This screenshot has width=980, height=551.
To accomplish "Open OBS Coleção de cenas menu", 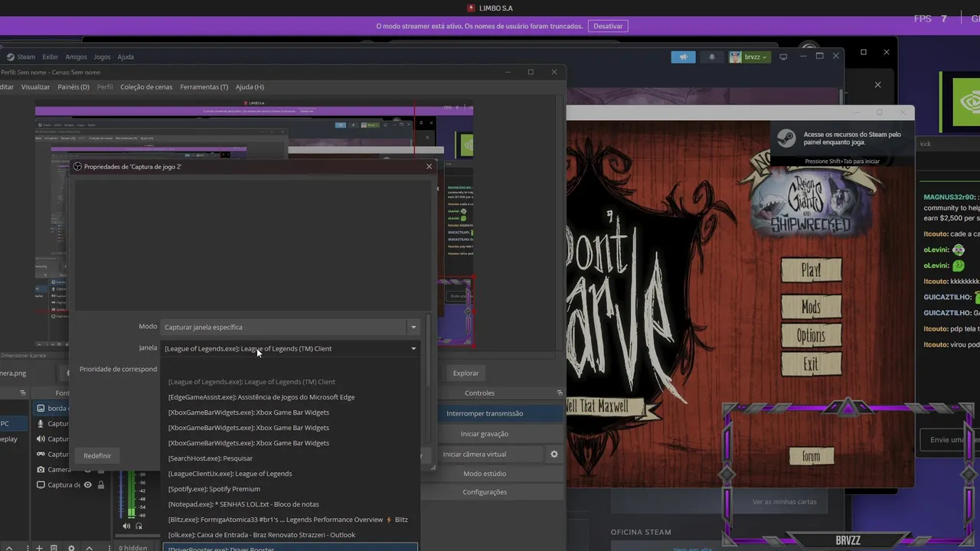I will click(146, 86).
